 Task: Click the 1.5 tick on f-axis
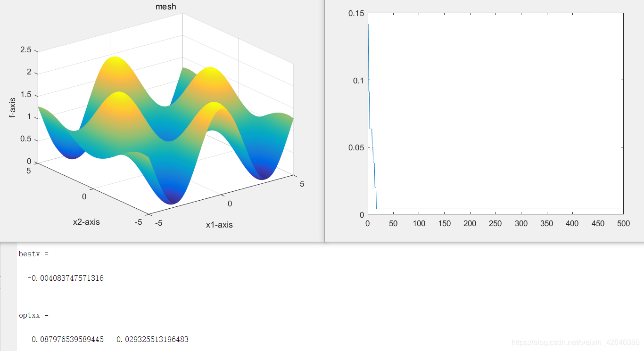(26, 95)
